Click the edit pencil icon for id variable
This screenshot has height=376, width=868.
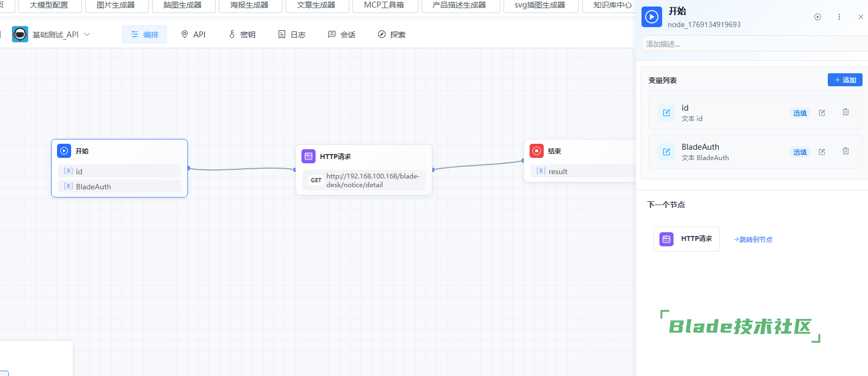pyautogui.click(x=822, y=113)
